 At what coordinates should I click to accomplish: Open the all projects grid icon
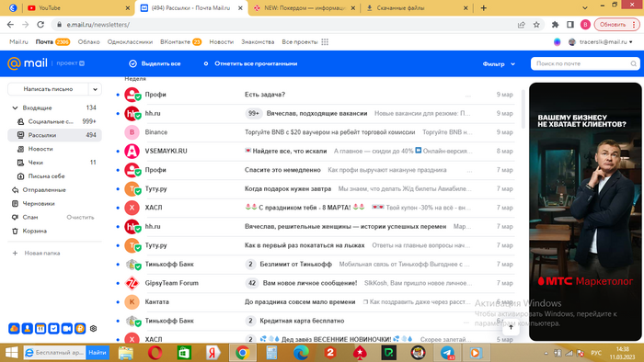click(x=325, y=42)
